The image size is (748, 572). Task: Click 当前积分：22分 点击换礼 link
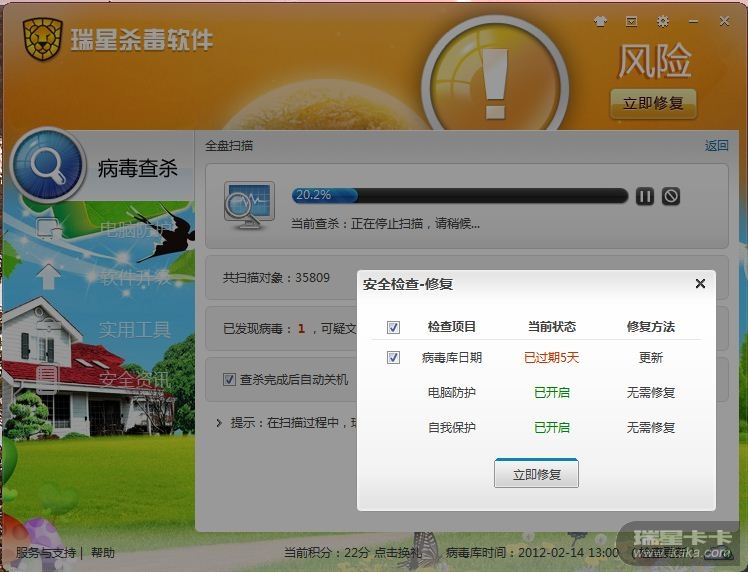352,553
